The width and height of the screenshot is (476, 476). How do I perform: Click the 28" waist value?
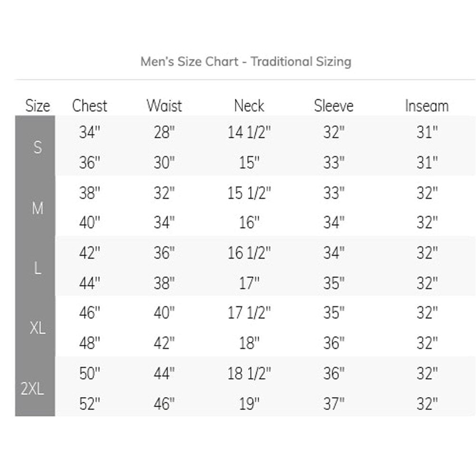pyautogui.click(x=164, y=133)
